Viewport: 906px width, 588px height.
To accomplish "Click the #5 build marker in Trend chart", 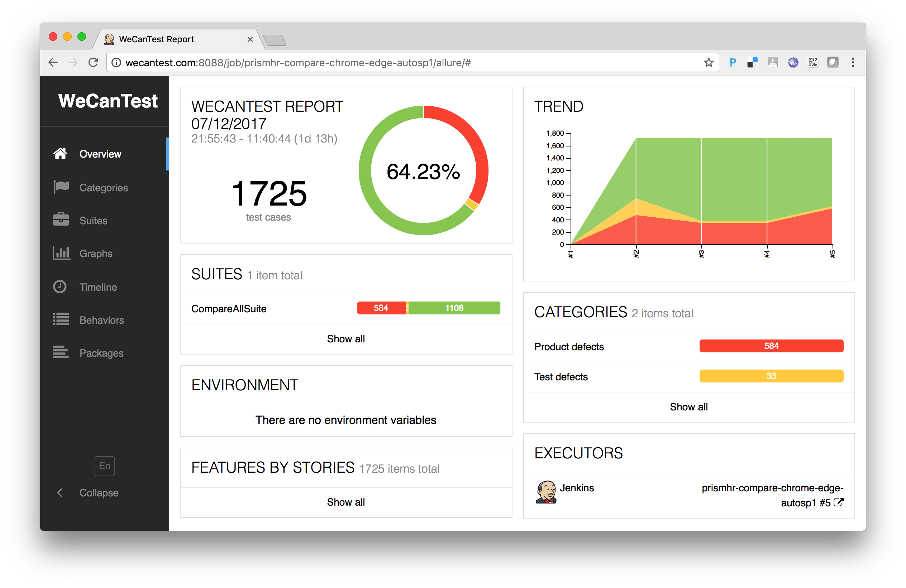I will [833, 254].
